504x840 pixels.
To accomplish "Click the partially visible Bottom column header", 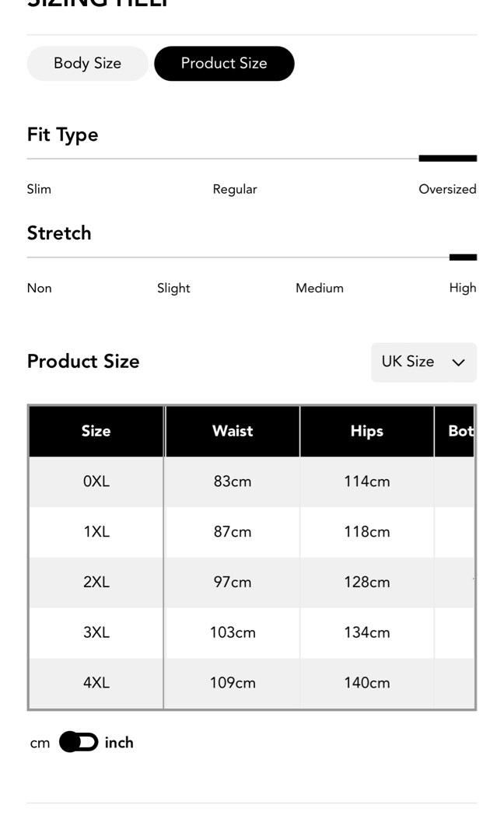I will (x=459, y=431).
